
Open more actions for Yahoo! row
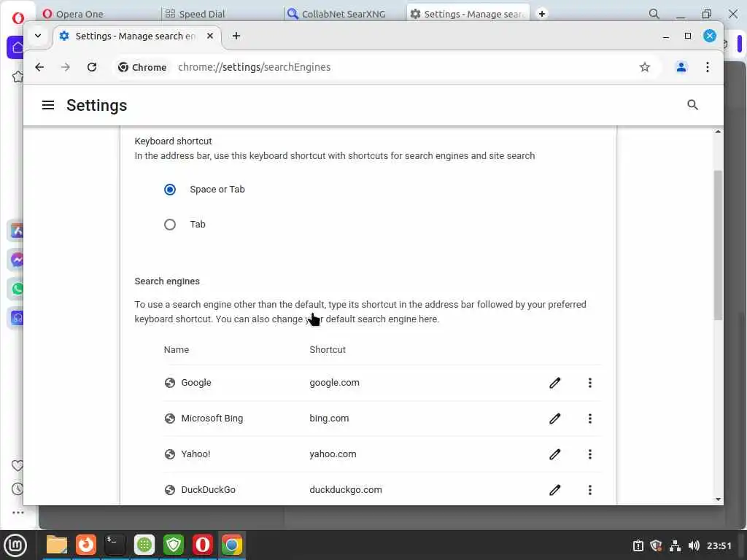coord(589,454)
